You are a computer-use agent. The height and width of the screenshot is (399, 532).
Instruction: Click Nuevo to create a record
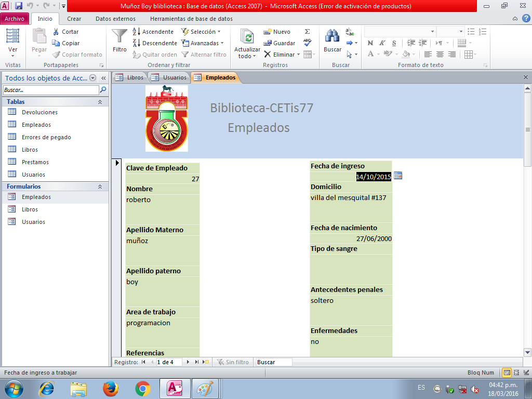coord(277,32)
